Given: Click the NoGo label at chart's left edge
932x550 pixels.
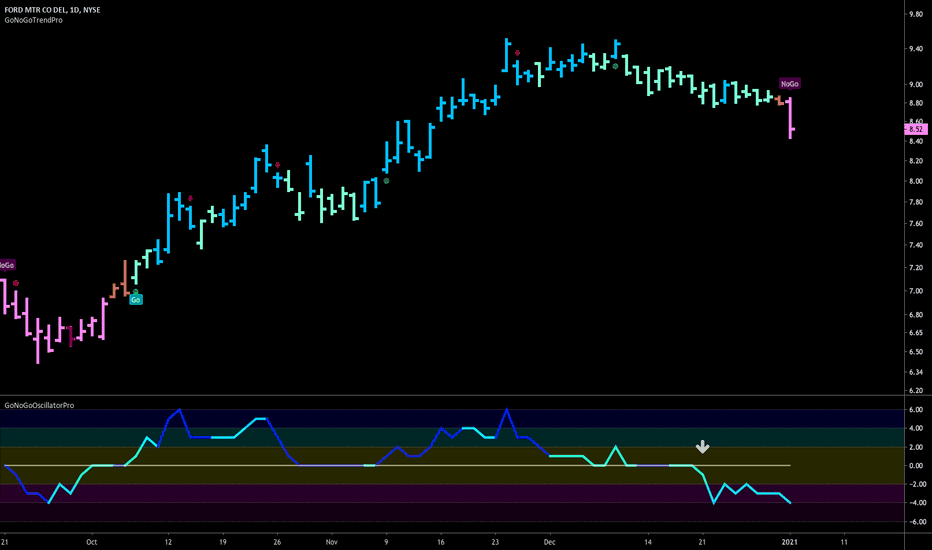Looking at the screenshot, I should (x=7, y=265).
